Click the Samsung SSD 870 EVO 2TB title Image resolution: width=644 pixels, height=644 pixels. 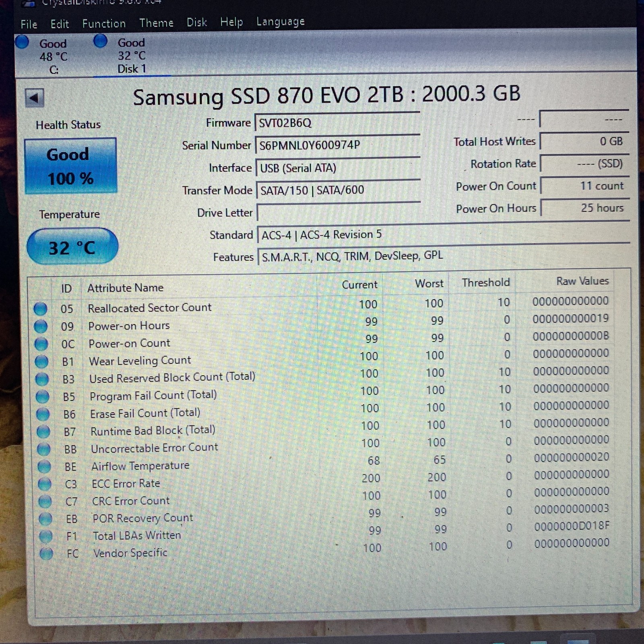point(326,95)
